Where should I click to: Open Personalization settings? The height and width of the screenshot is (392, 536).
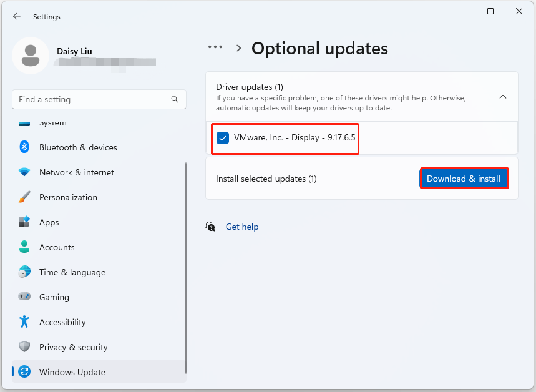click(x=99, y=197)
